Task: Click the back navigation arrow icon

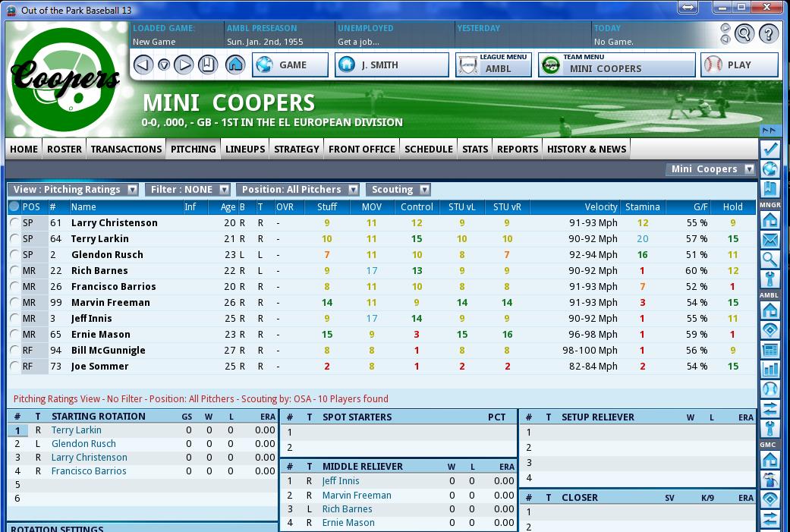Action: click(143, 65)
